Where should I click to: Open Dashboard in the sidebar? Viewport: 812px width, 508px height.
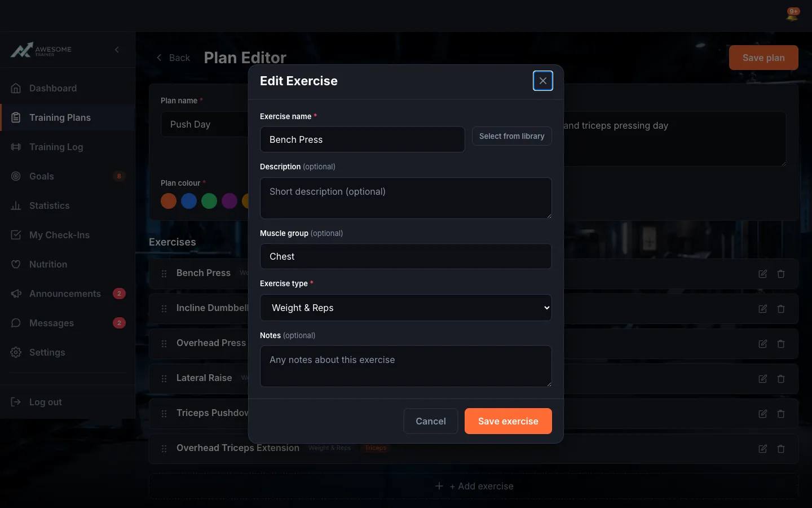(68, 88)
